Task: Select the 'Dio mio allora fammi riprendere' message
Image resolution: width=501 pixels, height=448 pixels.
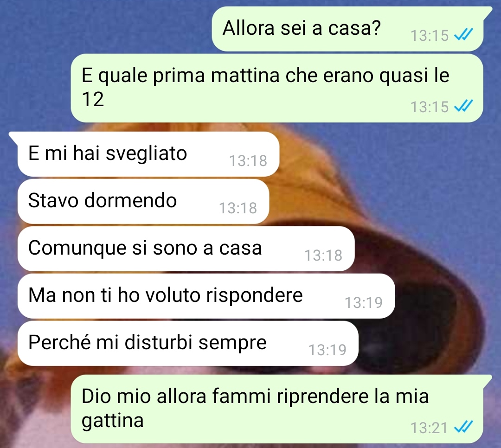Action: pos(276,409)
